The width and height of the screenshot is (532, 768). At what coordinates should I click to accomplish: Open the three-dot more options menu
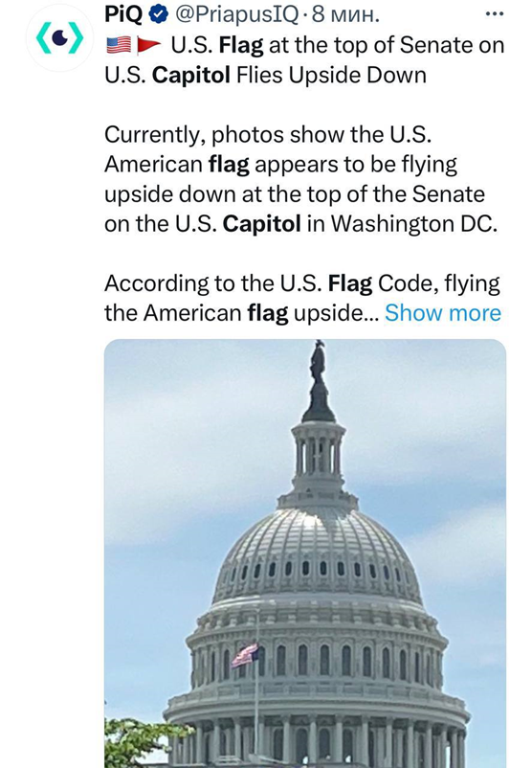pos(495,13)
